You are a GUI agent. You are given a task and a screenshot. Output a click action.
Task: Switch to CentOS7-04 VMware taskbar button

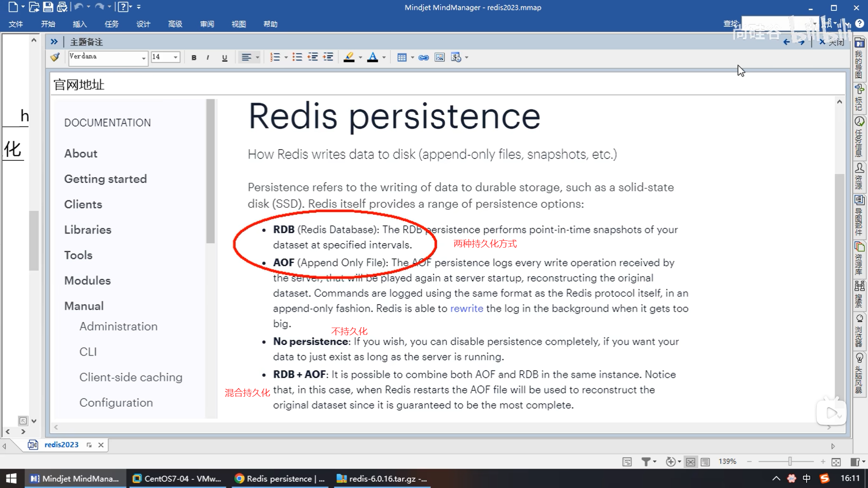click(x=177, y=479)
